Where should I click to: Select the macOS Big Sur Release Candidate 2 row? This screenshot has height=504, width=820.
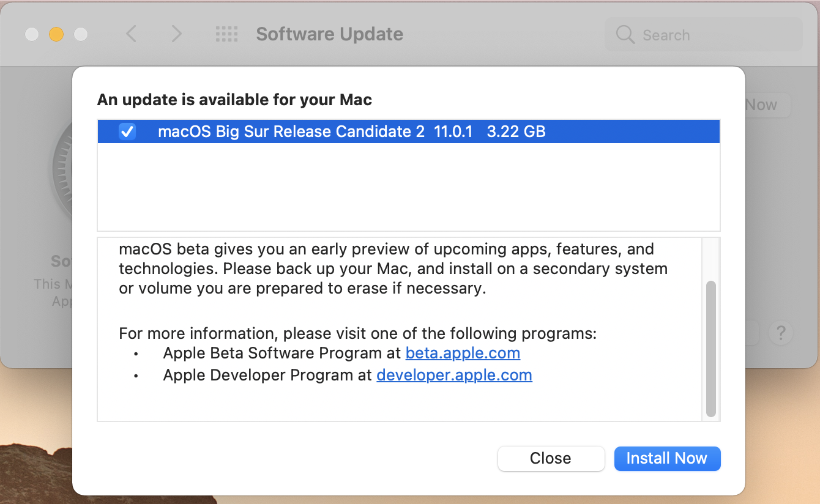tap(408, 132)
